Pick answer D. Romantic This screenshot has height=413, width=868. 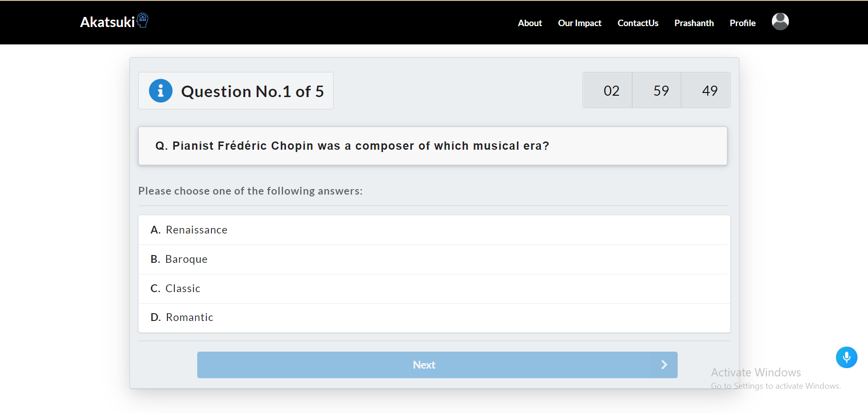(x=434, y=318)
